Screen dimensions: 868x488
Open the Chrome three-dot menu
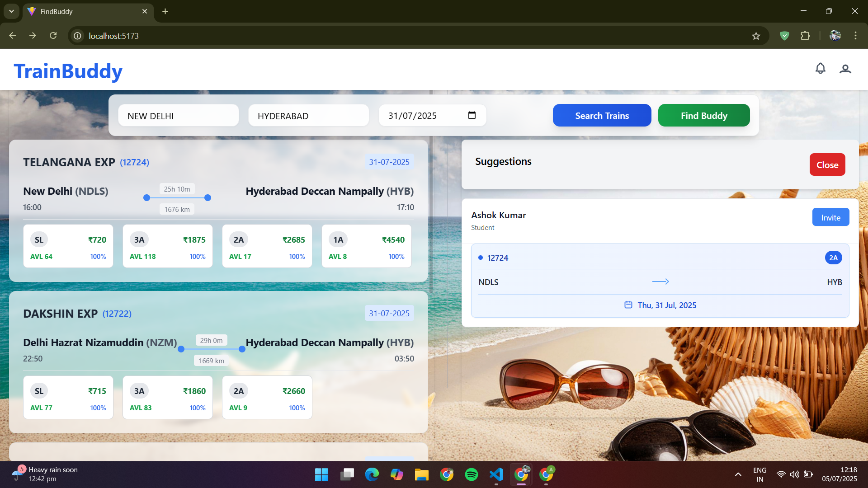855,36
